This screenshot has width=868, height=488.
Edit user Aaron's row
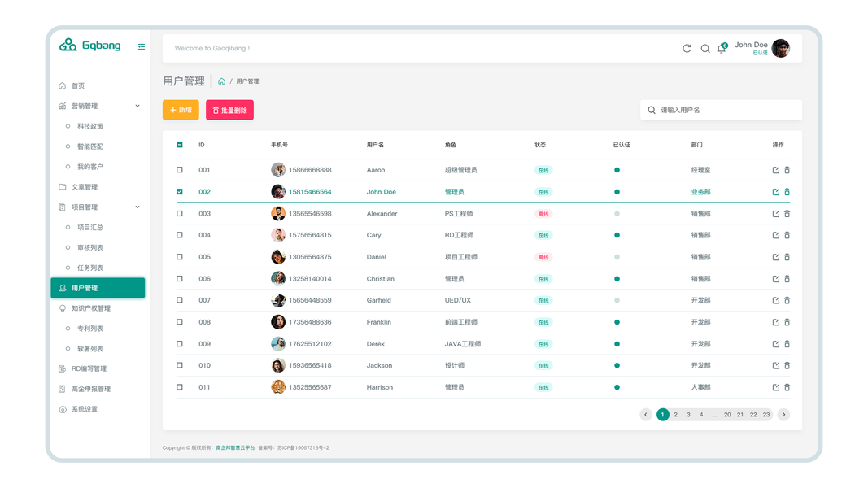pos(775,171)
